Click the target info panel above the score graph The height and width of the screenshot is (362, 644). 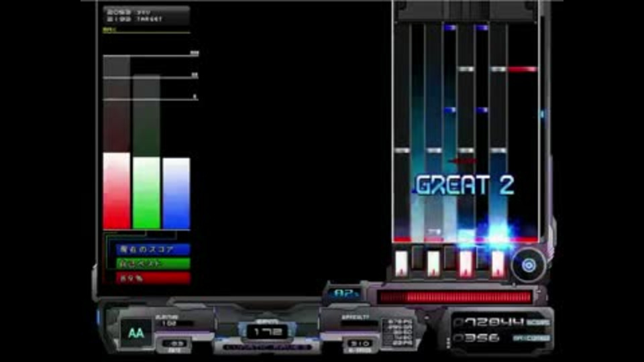[x=146, y=16]
